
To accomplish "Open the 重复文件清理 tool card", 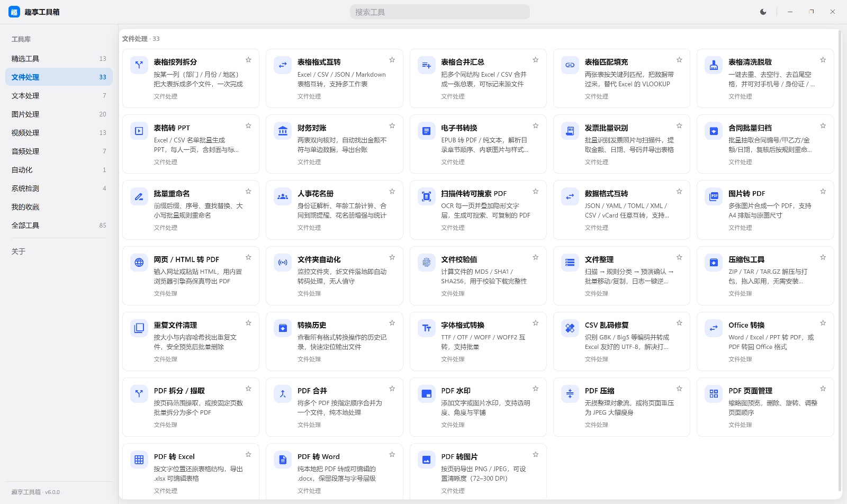I will 191,341.
